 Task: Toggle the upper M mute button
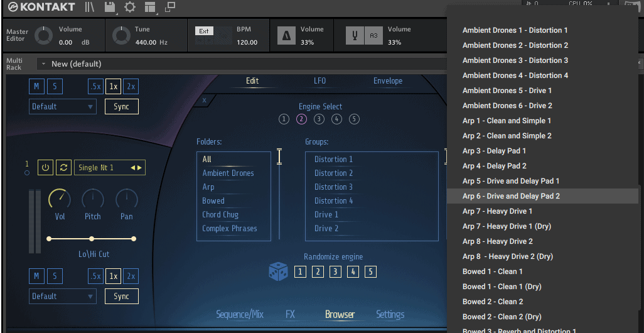[x=36, y=87]
